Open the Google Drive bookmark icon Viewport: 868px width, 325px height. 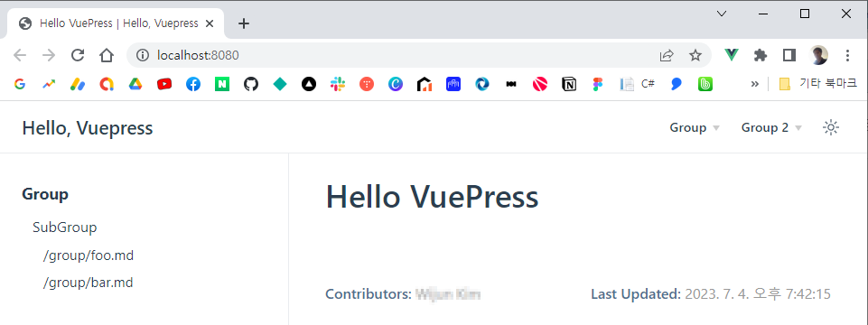coord(135,84)
